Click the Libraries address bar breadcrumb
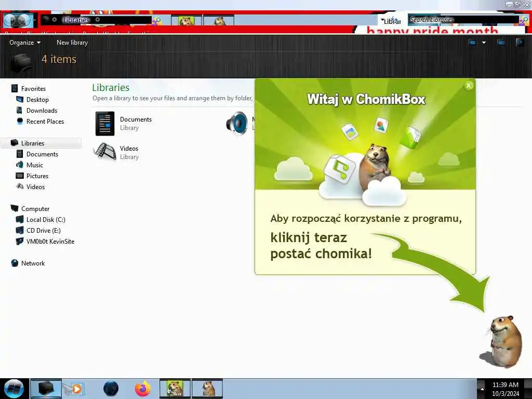Screen dimensions: 532x399 pyautogui.click(x=76, y=20)
